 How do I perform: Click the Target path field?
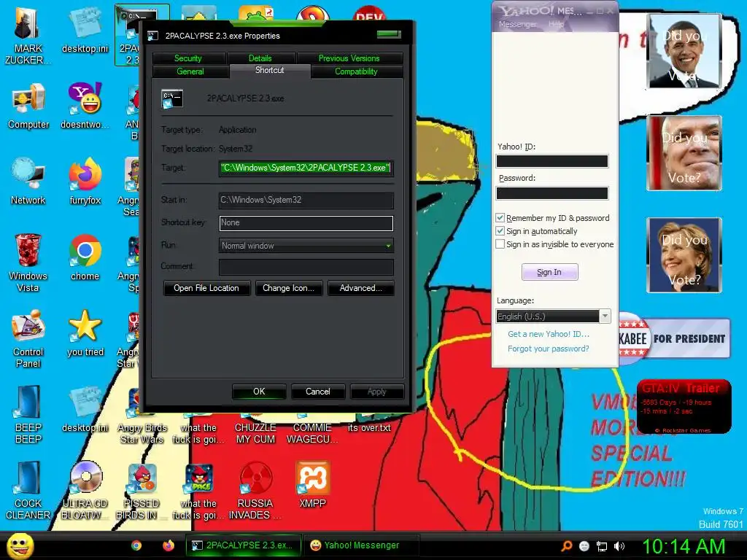click(306, 168)
